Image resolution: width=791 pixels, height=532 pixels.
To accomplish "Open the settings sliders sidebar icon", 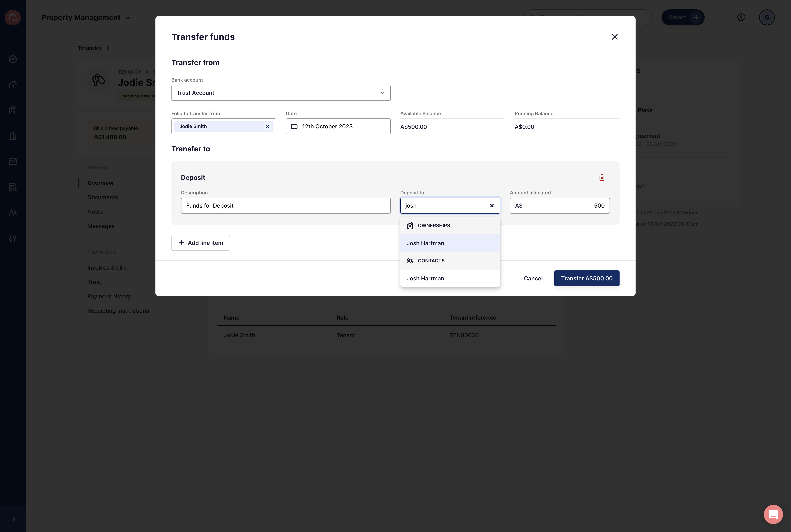I will [x=13, y=239].
